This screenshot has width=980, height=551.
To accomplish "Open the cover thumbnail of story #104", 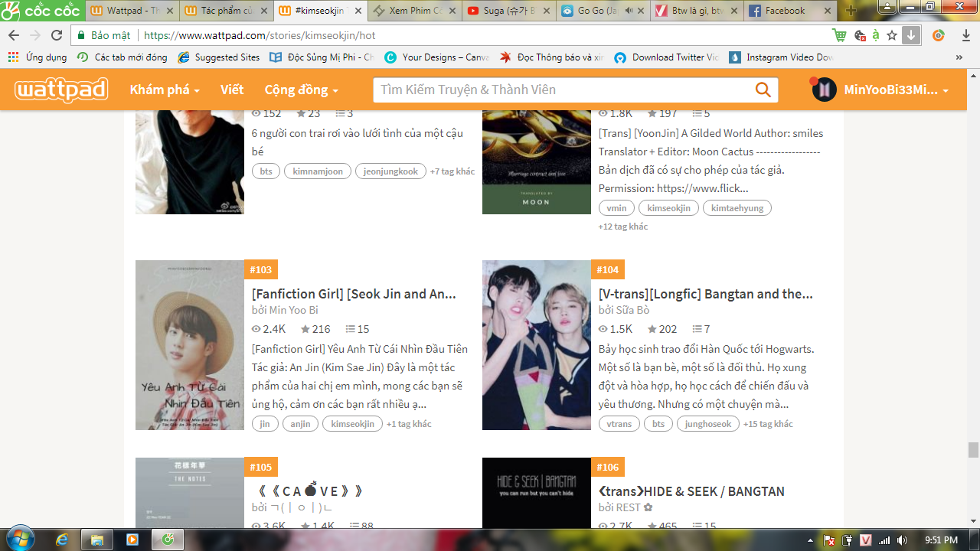I will pyautogui.click(x=537, y=345).
